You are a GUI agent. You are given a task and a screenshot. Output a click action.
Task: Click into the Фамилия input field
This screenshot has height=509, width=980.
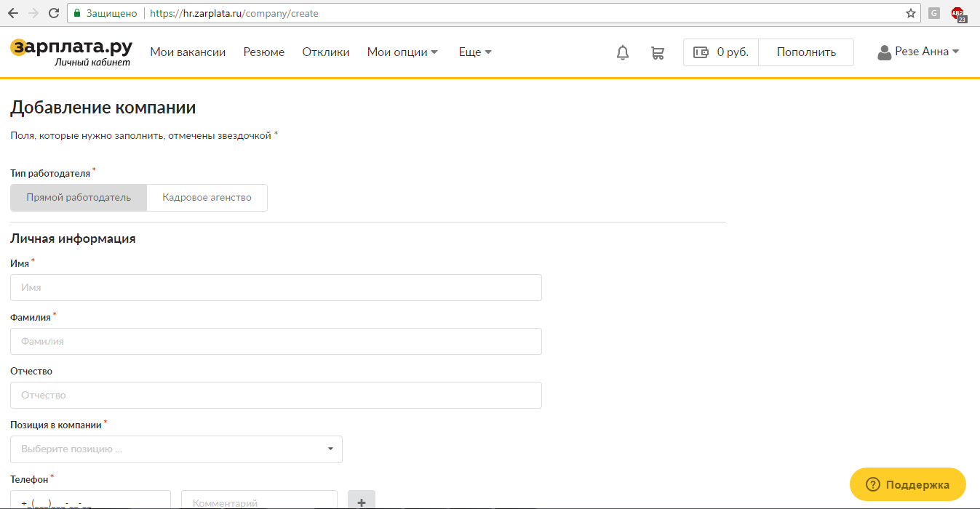click(x=276, y=341)
